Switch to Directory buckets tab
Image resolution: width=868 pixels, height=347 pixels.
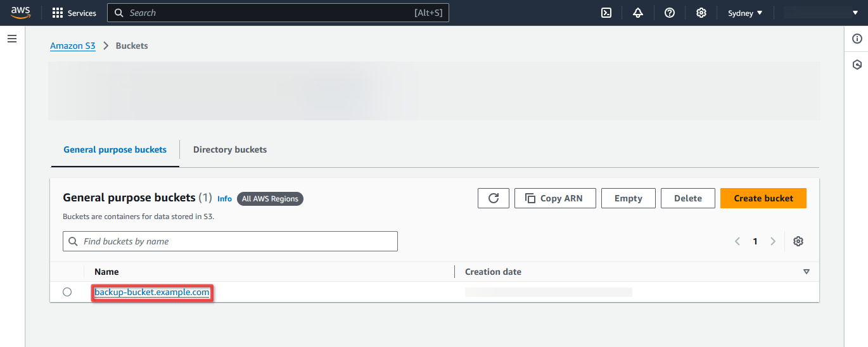coord(230,150)
